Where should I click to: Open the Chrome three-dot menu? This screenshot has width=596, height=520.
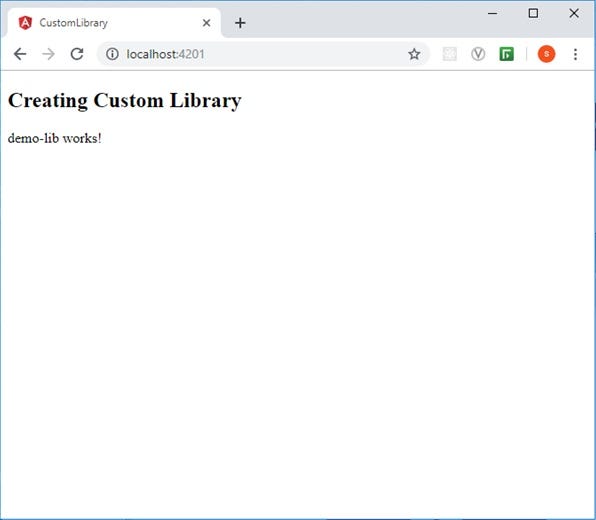(x=575, y=54)
